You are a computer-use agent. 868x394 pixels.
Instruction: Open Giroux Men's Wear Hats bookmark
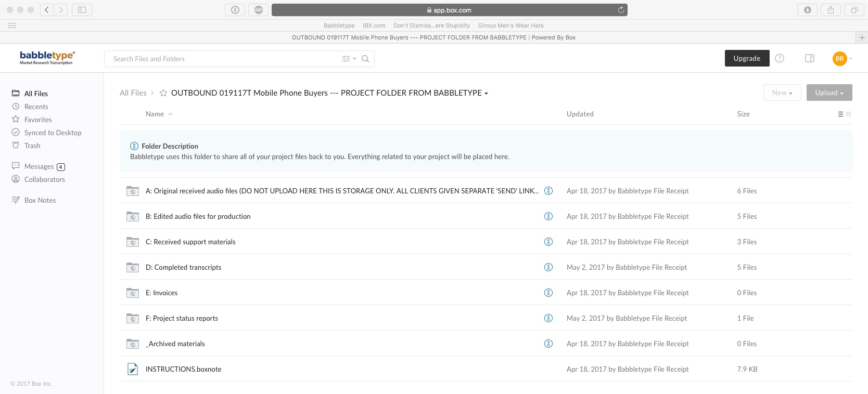(511, 25)
